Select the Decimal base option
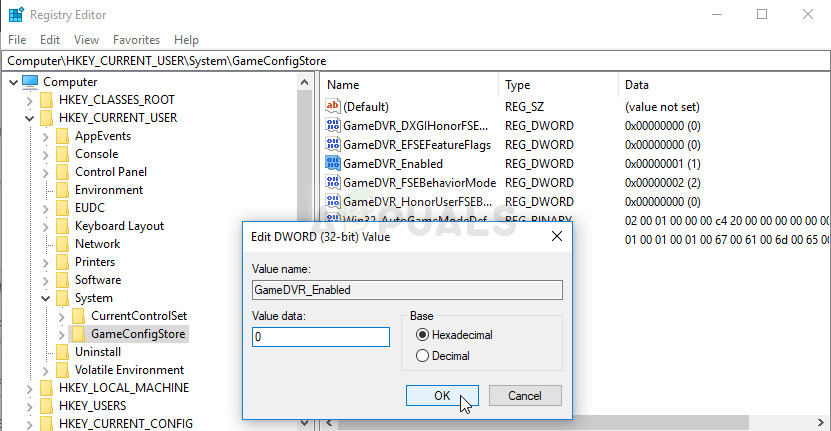The height and width of the screenshot is (431, 831). click(x=422, y=356)
